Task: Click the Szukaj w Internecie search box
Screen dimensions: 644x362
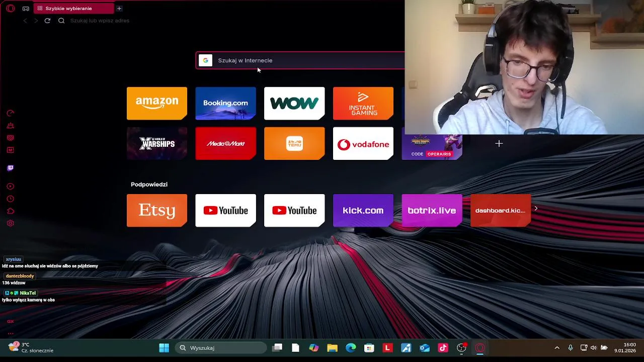Action: (300, 60)
